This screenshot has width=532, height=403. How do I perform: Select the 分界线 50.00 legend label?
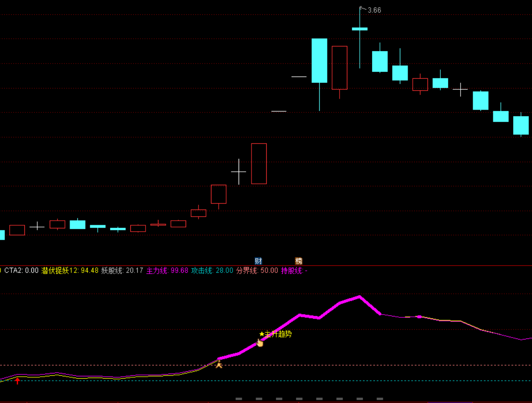pyautogui.click(x=257, y=271)
